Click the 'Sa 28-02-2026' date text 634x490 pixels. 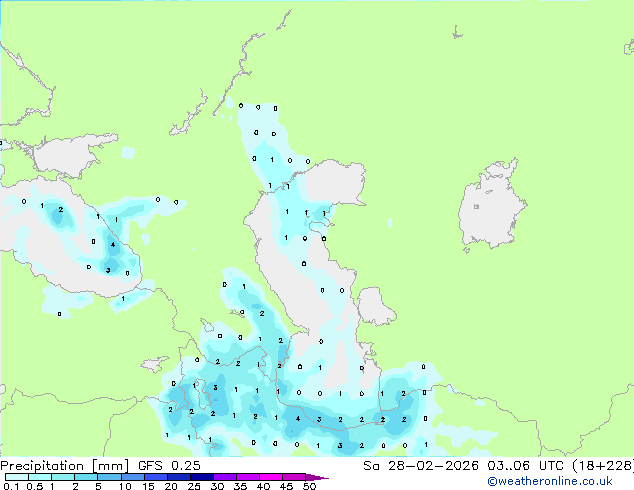(x=421, y=466)
